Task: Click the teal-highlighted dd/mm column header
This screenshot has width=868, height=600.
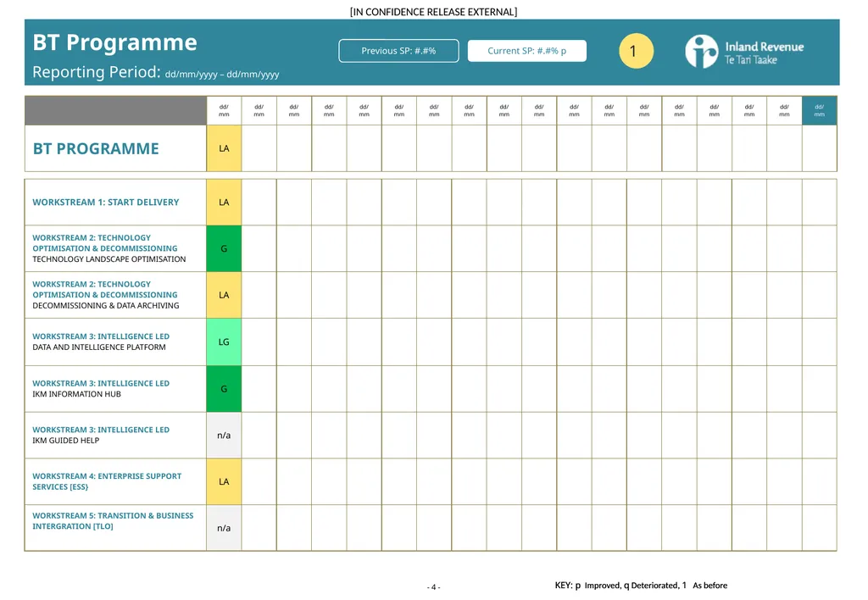Action: (x=820, y=111)
